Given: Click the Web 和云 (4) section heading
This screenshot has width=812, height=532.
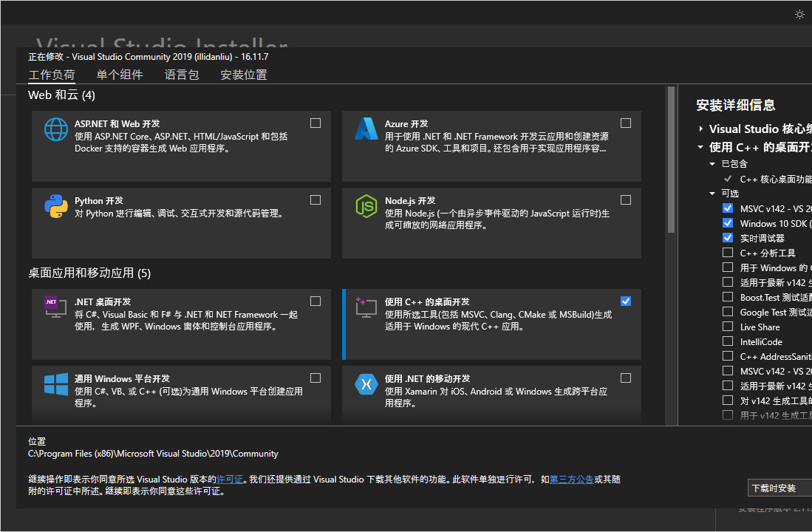Looking at the screenshot, I should tap(61, 95).
